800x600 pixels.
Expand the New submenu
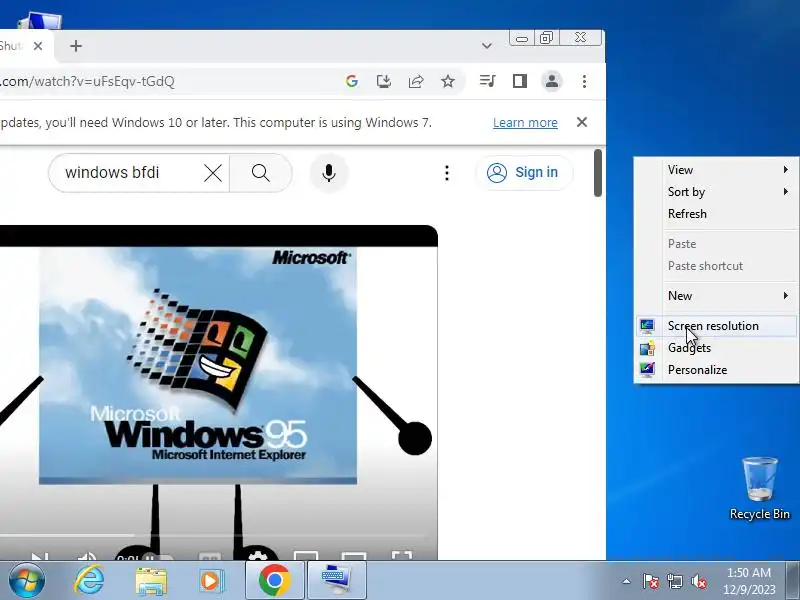716,296
